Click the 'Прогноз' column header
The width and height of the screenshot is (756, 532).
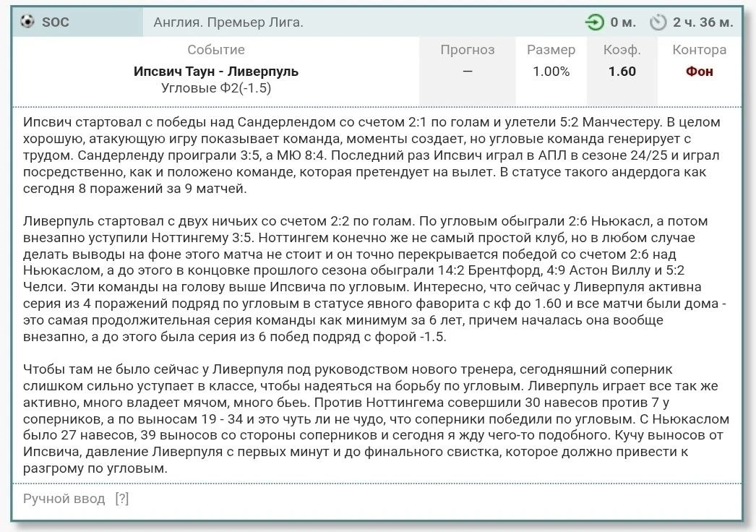pyautogui.click(x=467, y=50)
